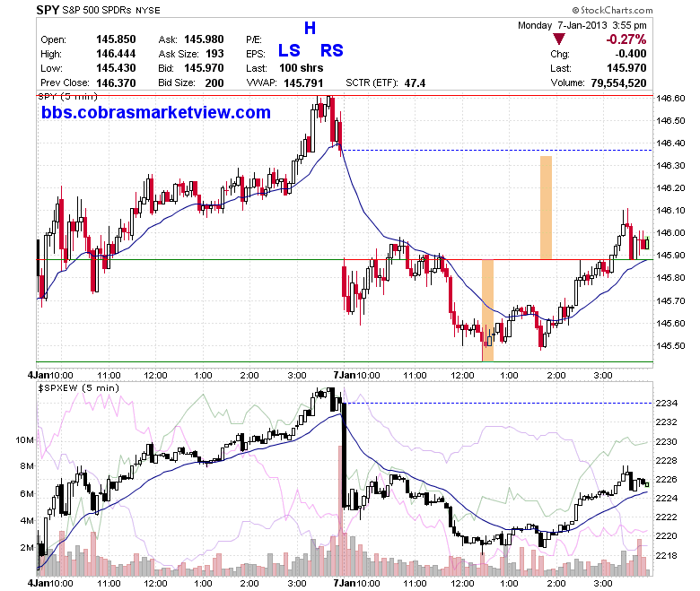Click the SPY ticker symbol title

pyautogui.click(x=48, y=9)
